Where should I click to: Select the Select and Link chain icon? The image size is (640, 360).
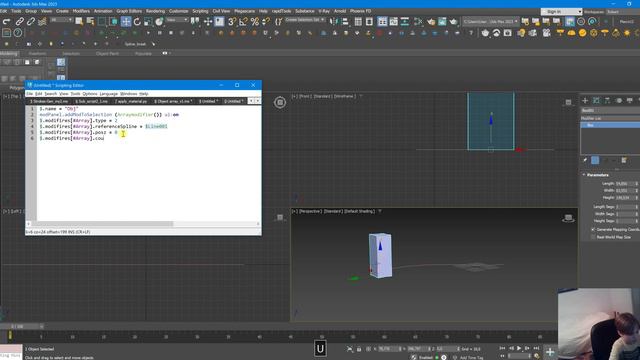(x=19, y=21)
